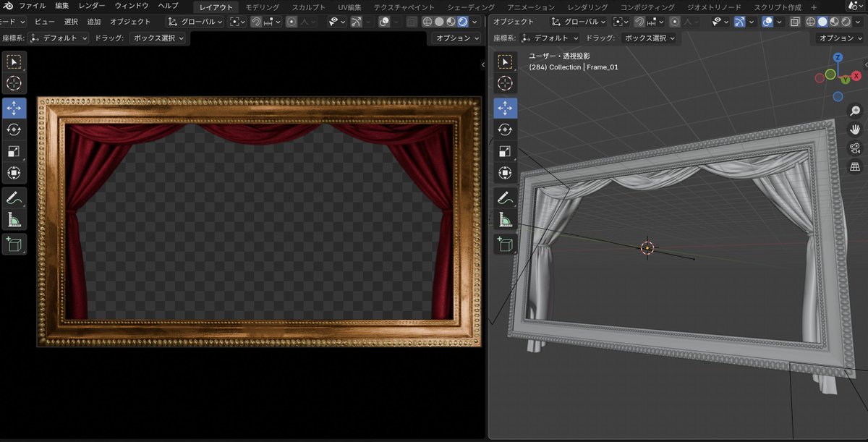Switch to モデリング workspace tab
The height and width of the screenshot is (442, 868).
click(x=262, y=7)
